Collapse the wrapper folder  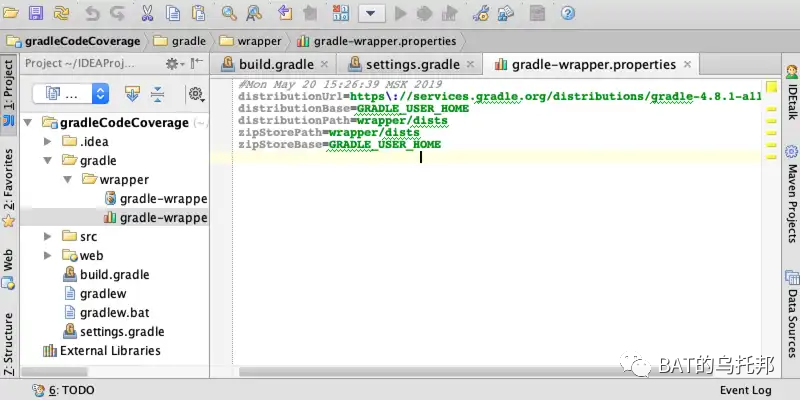pyautogui.click(x=68, y=180)
